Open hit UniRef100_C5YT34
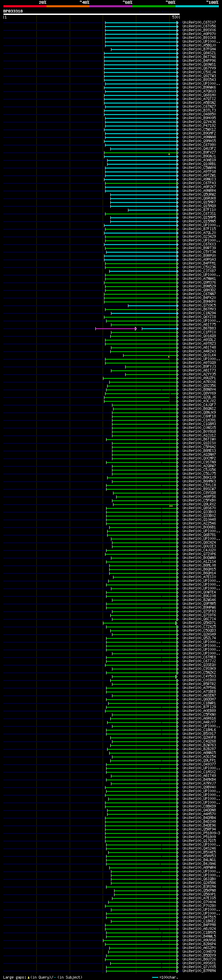Image resolution: width=222 pixels, height=980 pixels. point(199,252)
